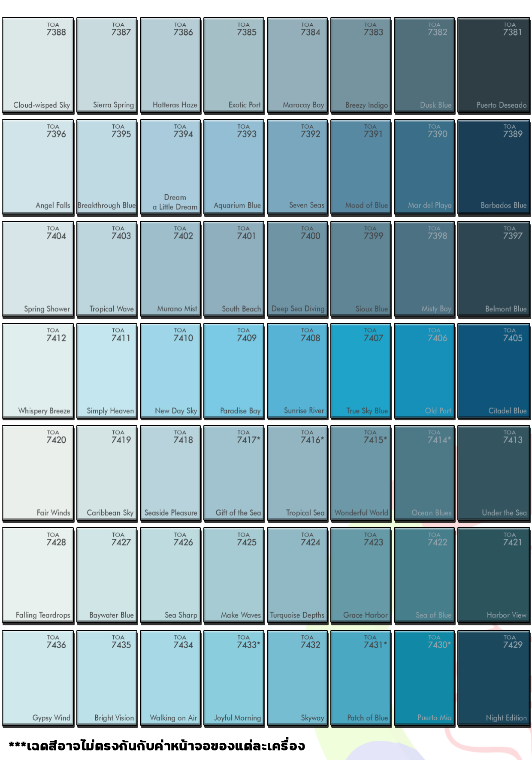
Task: Click the Sioux Blue 7399 color
Action: pyautogui.click(x=361, y=269)
